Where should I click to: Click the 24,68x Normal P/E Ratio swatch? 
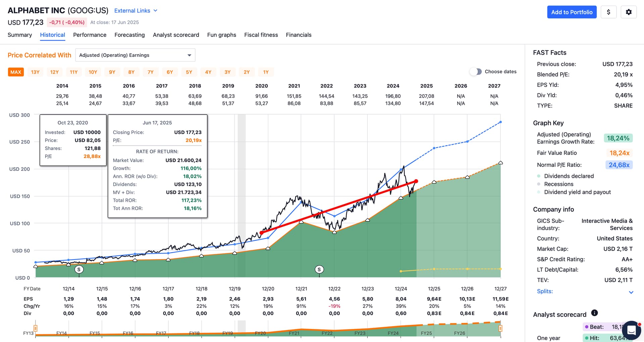pos(619,165)
